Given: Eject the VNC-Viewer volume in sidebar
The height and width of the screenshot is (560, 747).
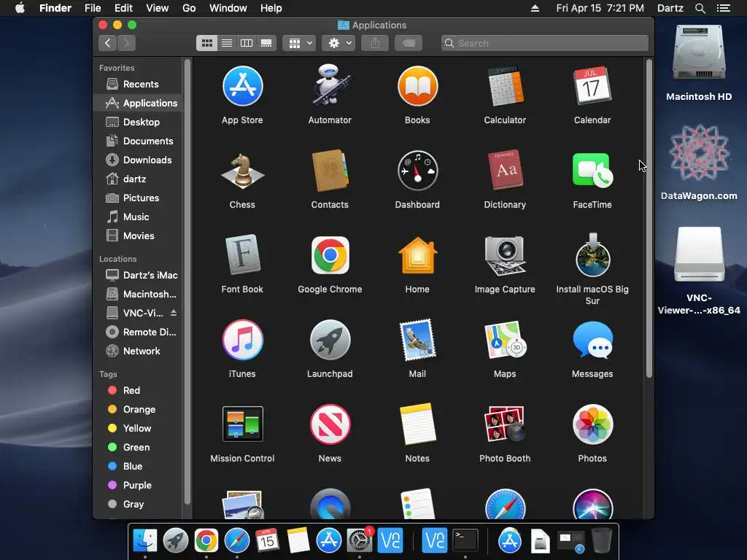Looking at the screenshot, I should pyautogui.click(x=174, y=313).
